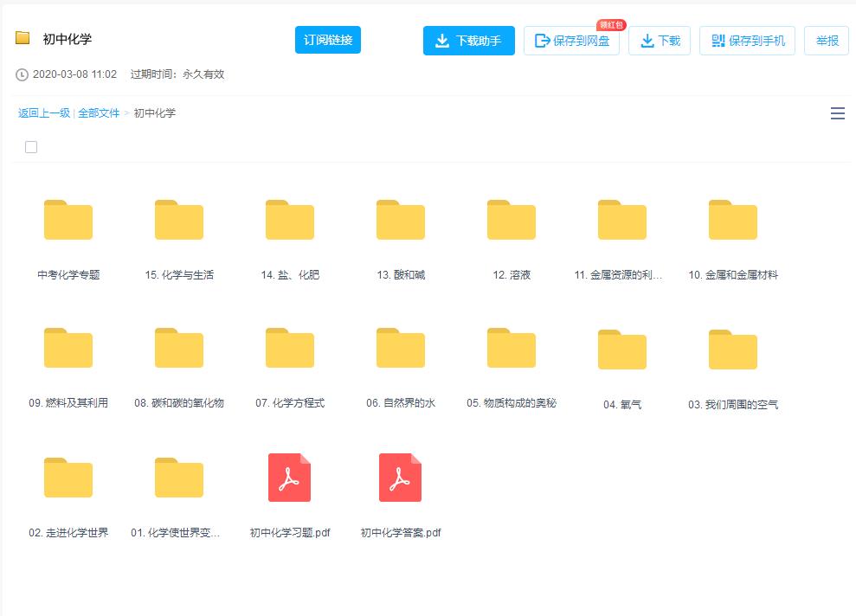
Task: Open the 02. 走进化学世界 folder
Action: (x=68, y=477)
